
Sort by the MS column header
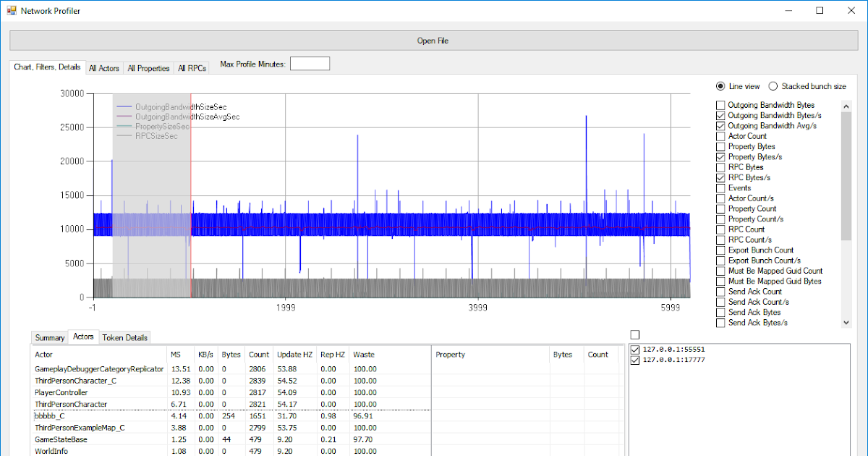(x=181, y=355)
